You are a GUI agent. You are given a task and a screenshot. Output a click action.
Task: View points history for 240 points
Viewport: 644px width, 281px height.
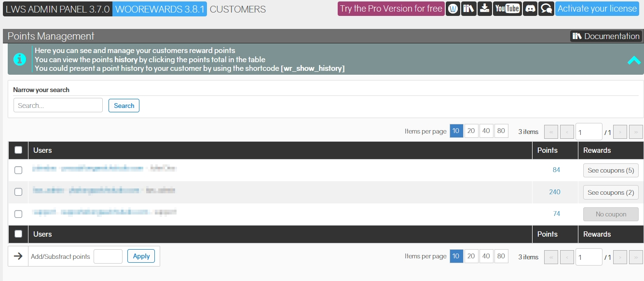(x=555, y=192)
